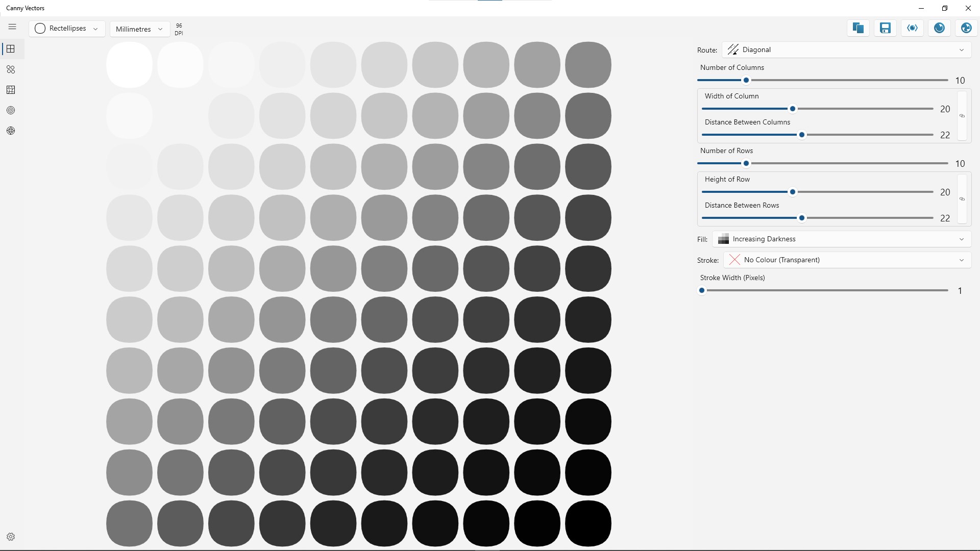Toggle link between row height and distance

coord(962,199)
